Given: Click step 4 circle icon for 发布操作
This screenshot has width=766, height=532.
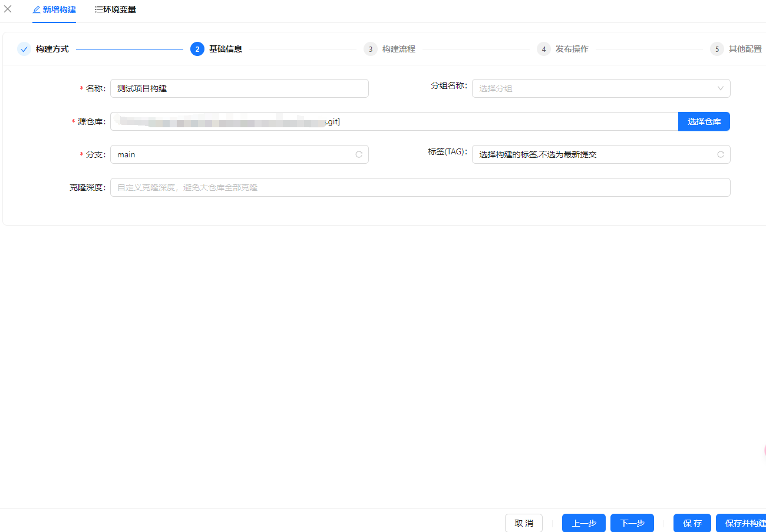Looking at the screenshot, I should pyautogui.click(x=544, y=49).
